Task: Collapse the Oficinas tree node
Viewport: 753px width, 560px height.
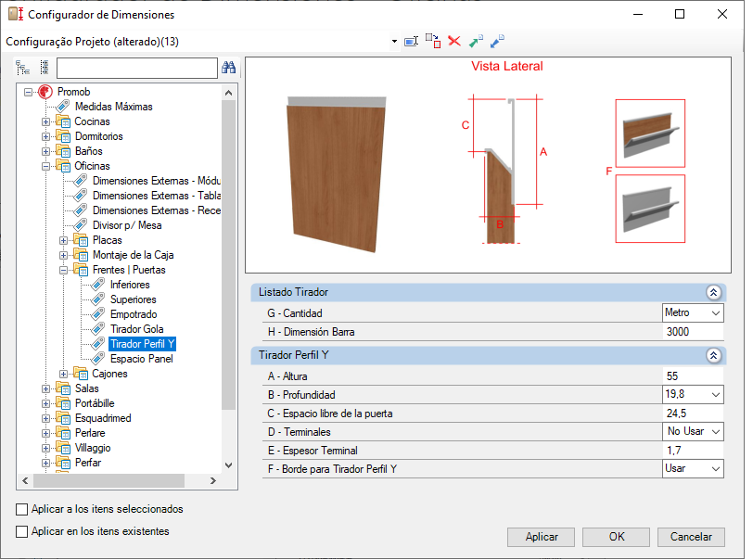Action: 45,166
